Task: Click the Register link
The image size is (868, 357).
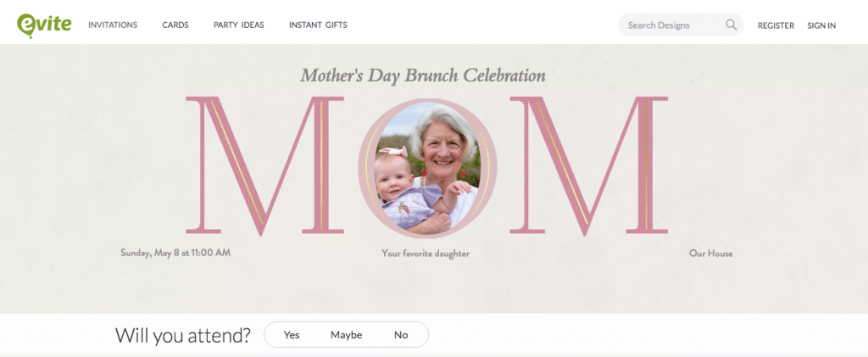Action: [x=776, y=25]
